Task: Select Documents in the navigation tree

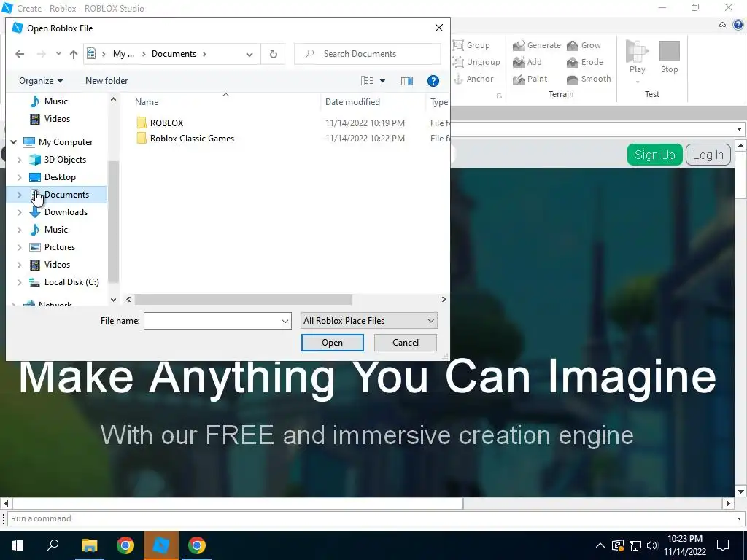Action: 66,195
